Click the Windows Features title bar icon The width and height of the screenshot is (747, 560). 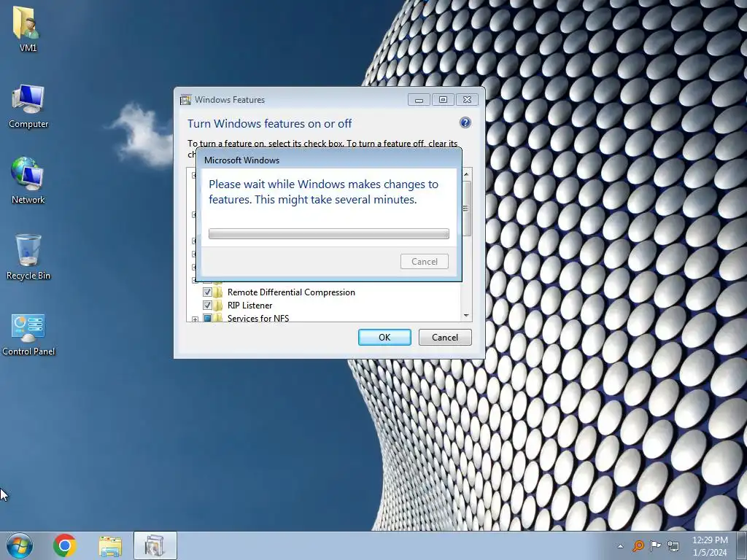[185, 99]
